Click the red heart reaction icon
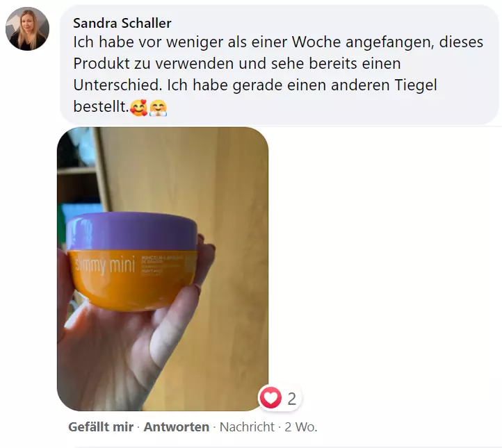Viewport: 502px width, 448px height. pos(270,398)
